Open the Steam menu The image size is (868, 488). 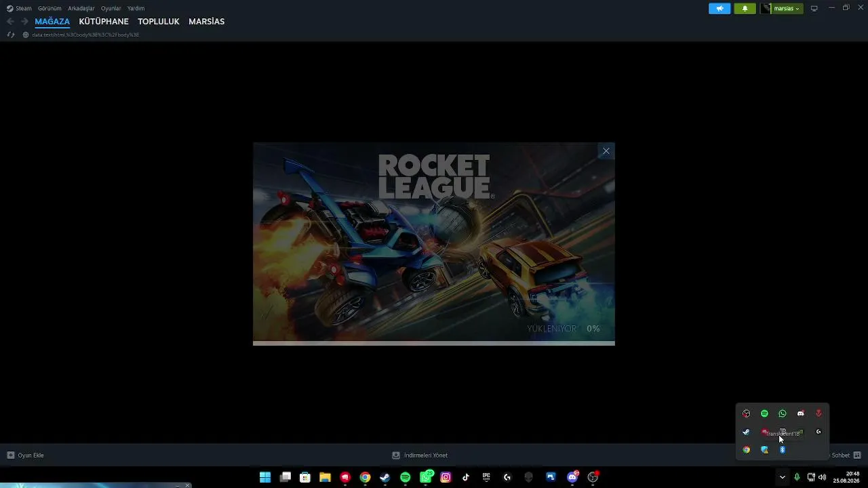click(19, 8)
